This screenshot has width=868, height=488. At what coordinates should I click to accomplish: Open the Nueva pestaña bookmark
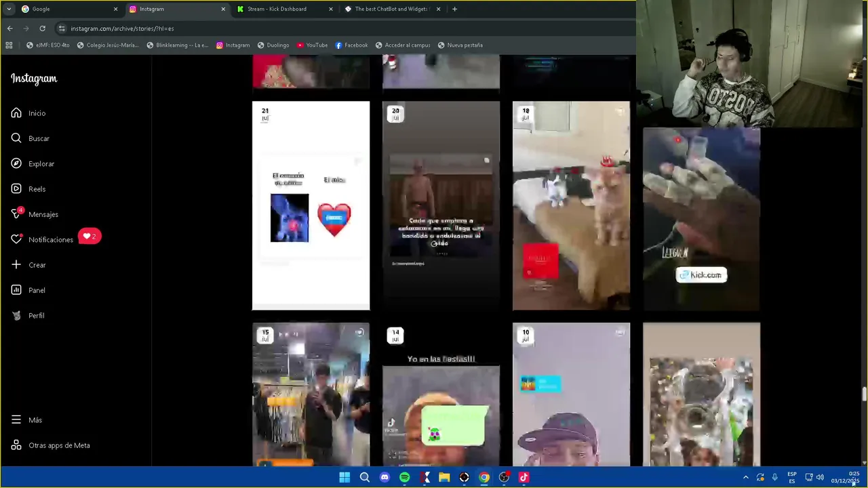pyautogui.click(x=460, y=45)
